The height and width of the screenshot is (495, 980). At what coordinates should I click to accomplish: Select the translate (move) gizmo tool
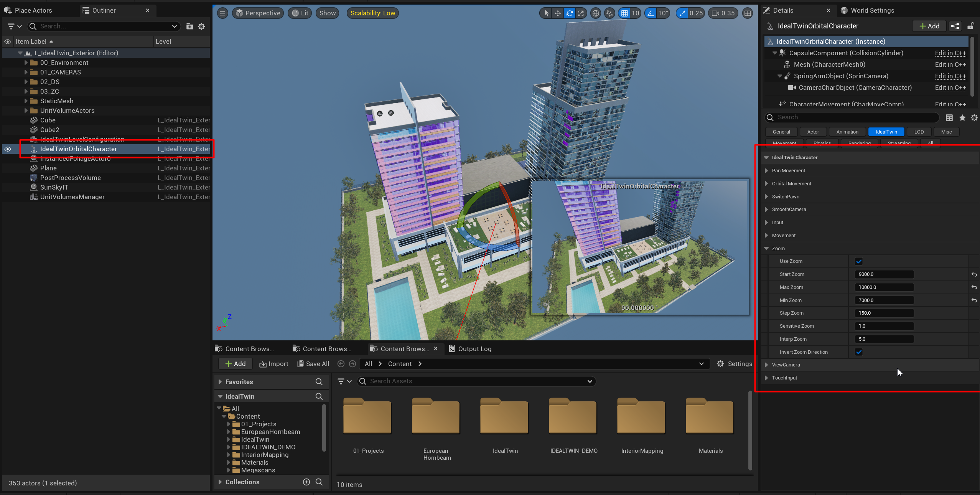pyautogui.click(x=558, y=13)
